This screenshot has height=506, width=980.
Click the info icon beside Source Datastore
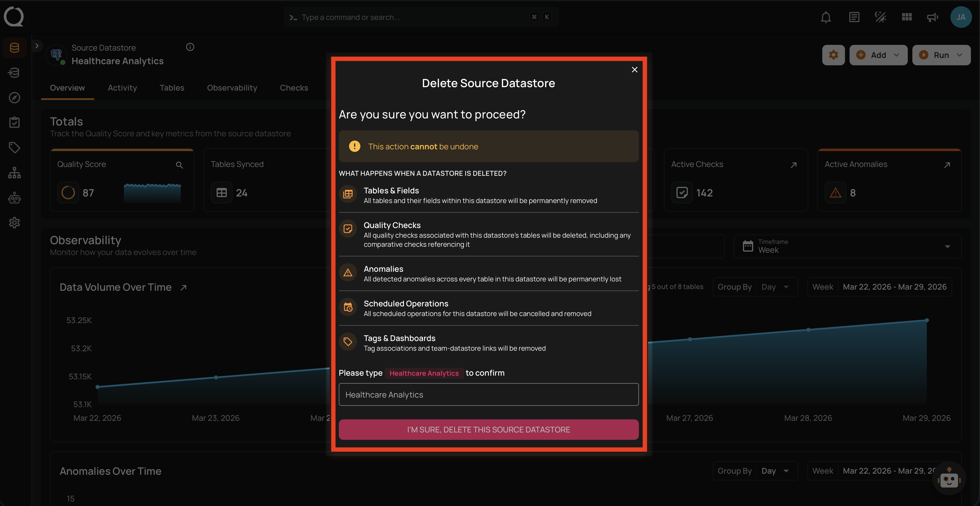tap(190, 47)
